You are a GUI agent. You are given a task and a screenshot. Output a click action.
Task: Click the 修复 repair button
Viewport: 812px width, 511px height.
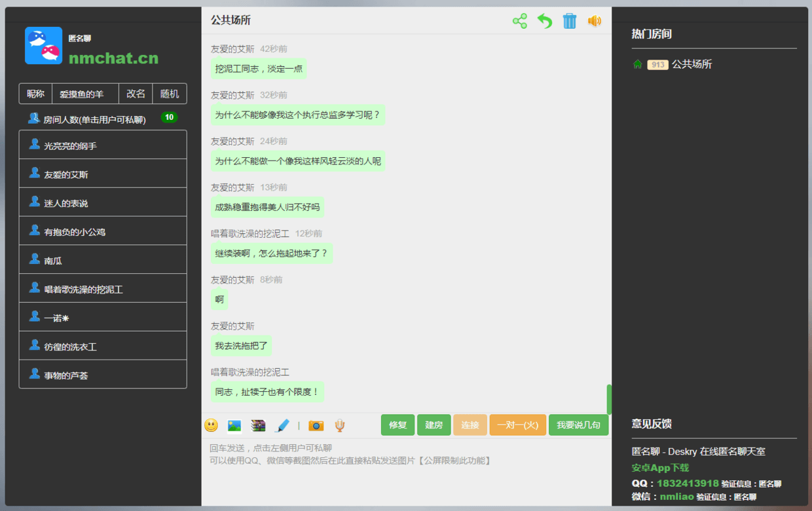click(397, 425)
